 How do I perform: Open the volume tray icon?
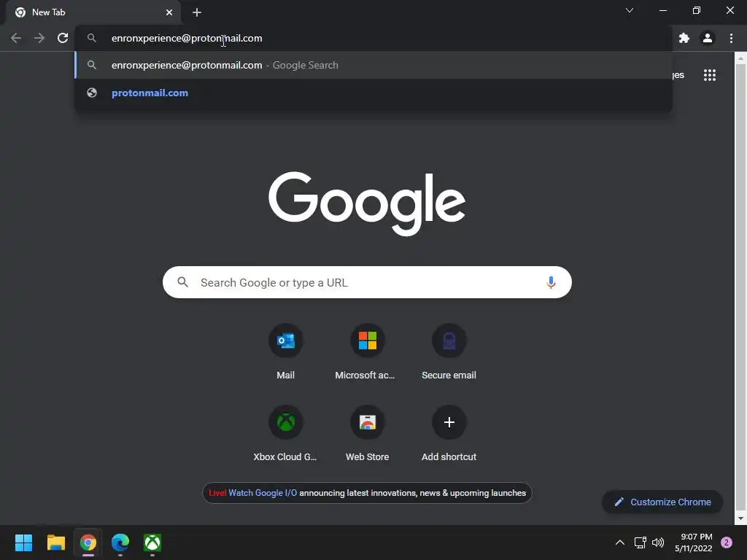pos(658,542)
